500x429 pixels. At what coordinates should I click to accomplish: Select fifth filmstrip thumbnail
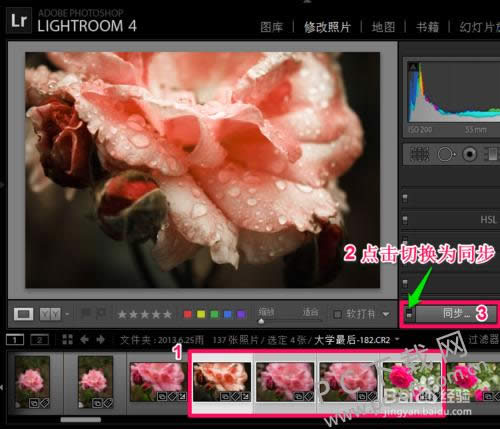click(285, 382)
